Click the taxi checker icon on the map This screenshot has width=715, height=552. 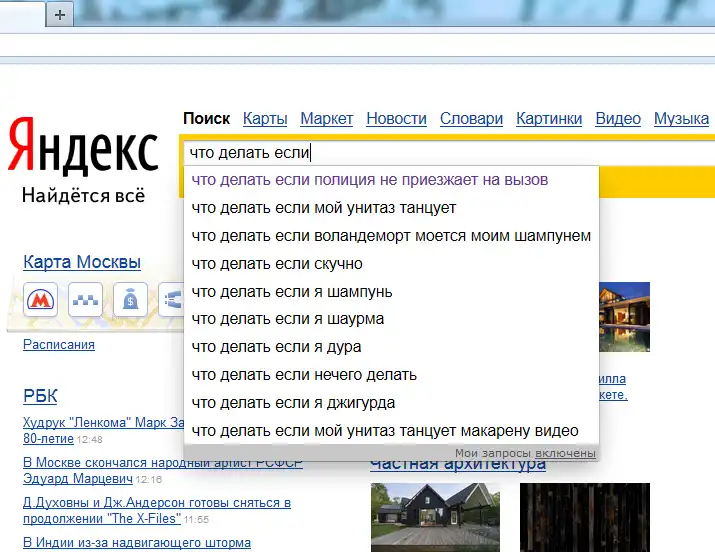86,299
